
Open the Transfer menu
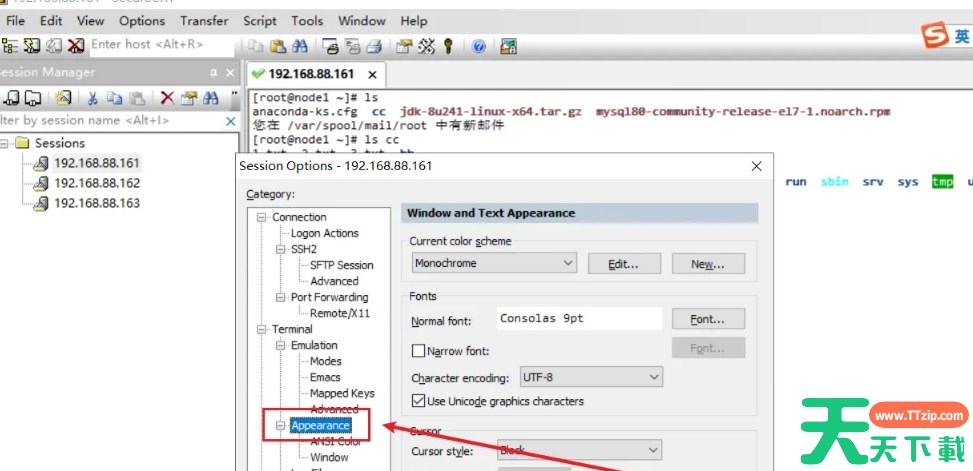pyautogui.click(x=204, y=20)
